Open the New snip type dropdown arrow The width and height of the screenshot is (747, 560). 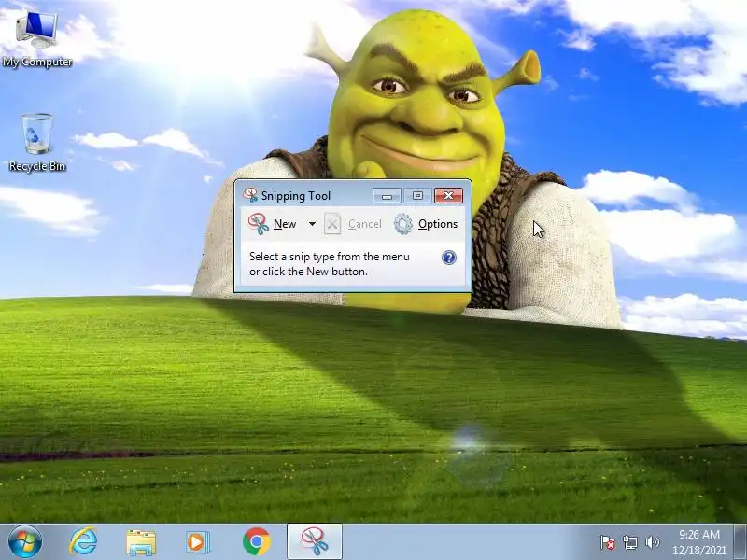pos(312,224)
